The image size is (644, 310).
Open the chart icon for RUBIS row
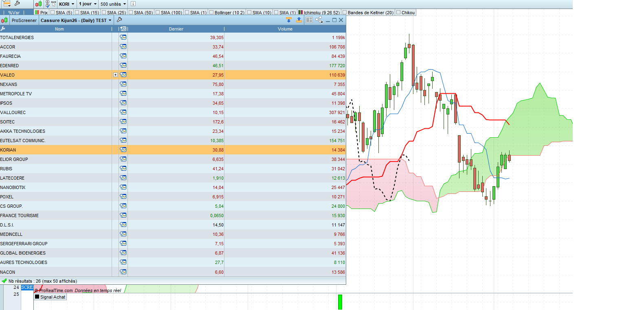(123, 168)
